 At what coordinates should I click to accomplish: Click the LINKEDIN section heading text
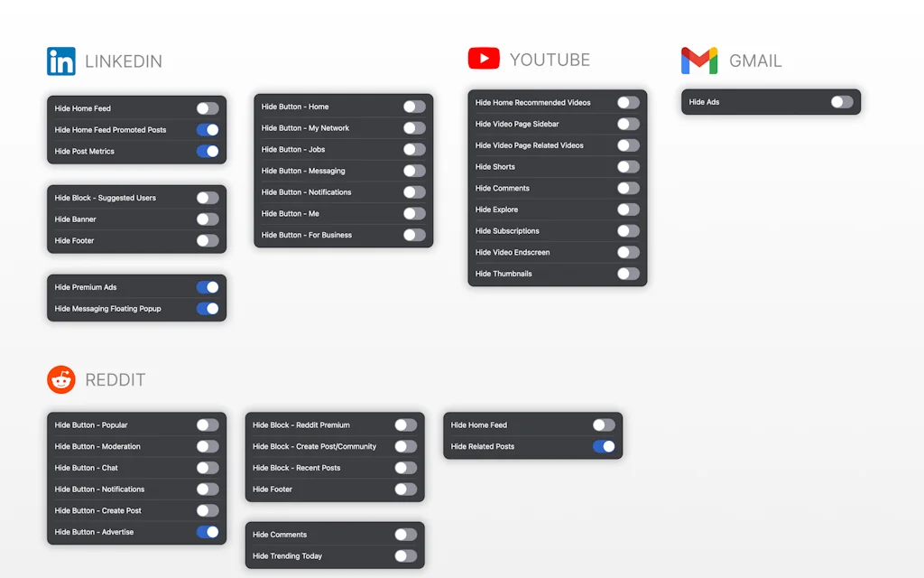coord(124,61)
